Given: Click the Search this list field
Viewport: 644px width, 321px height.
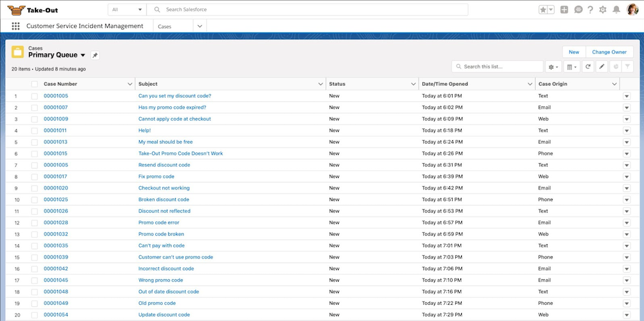Looking at the screenshot, I should (497, 66).
